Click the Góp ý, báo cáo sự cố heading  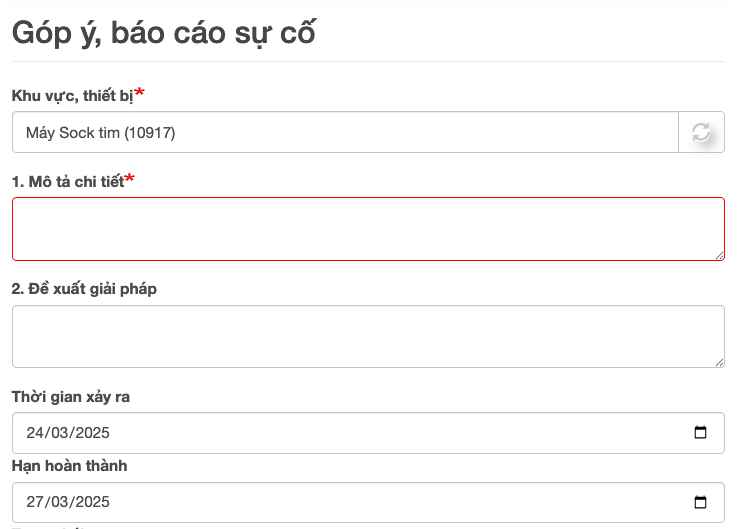pos(163,32)
